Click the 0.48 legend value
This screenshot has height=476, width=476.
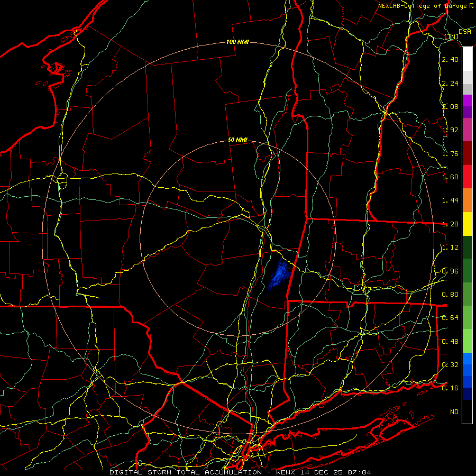coord(450,341)
